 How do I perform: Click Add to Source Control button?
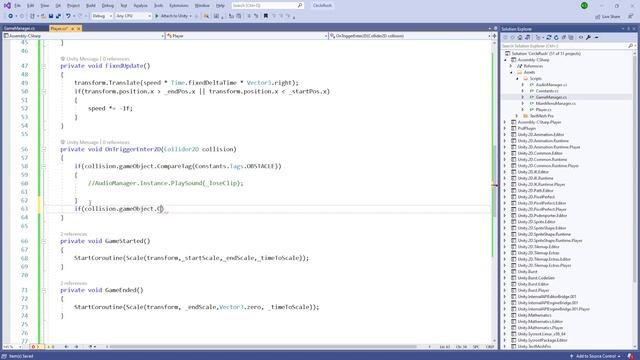click(596, 356)
